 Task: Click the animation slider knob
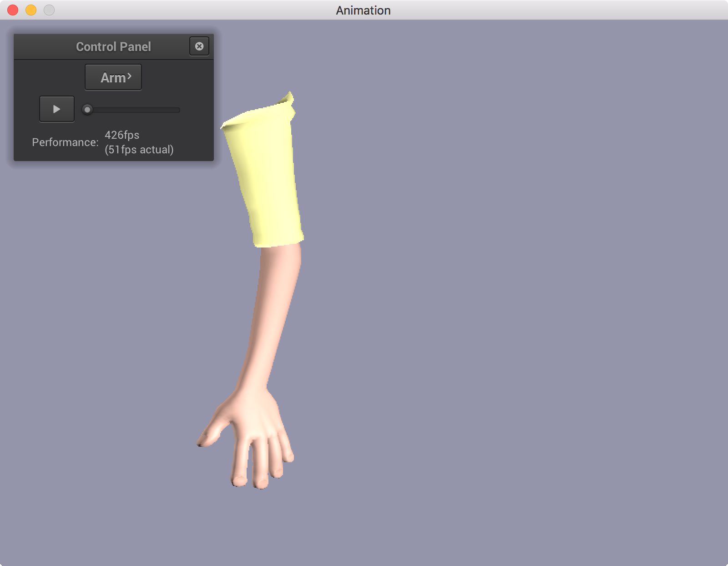(87, 110)
